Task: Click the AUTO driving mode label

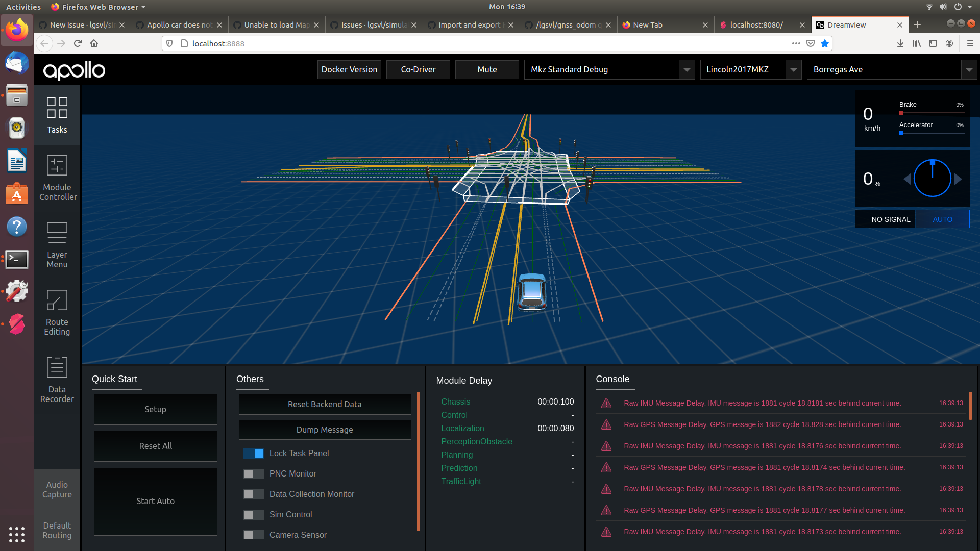Action: click(x=942, y=219)
